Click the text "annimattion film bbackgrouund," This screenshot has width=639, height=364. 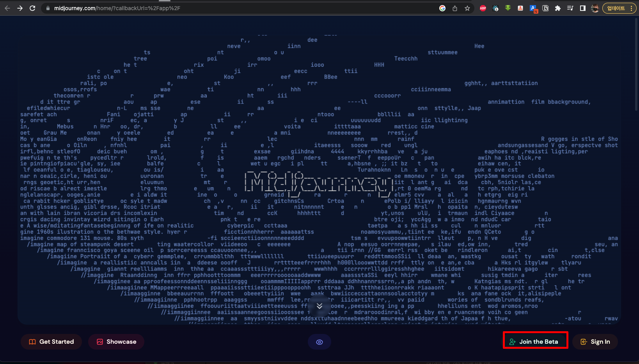(x=539, y=102)
